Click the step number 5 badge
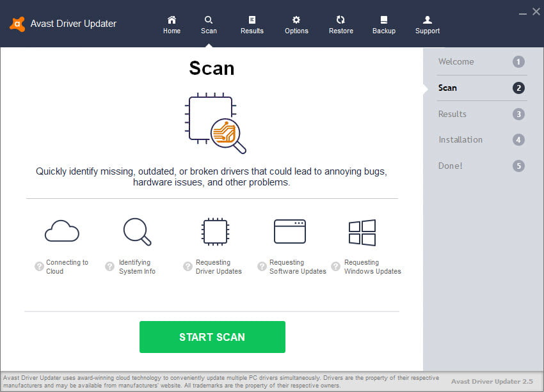Image resolution: width=544 pixels, height=392 pixels. [518, 166]
